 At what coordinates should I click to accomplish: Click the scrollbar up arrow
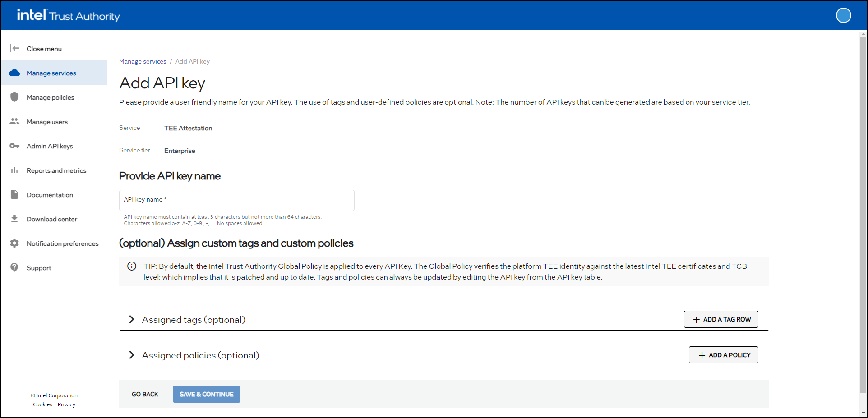(x=863, y=33)
